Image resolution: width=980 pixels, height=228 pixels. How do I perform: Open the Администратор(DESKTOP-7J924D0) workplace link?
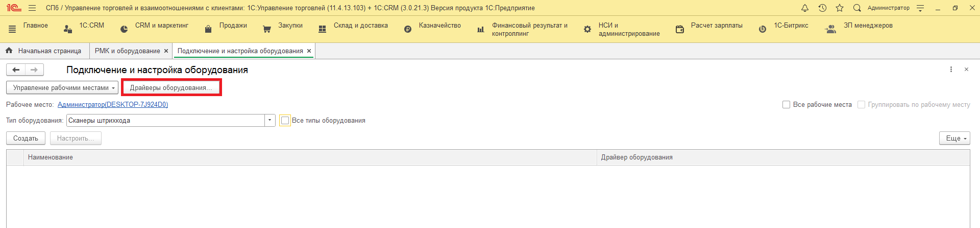click(113, 105)
